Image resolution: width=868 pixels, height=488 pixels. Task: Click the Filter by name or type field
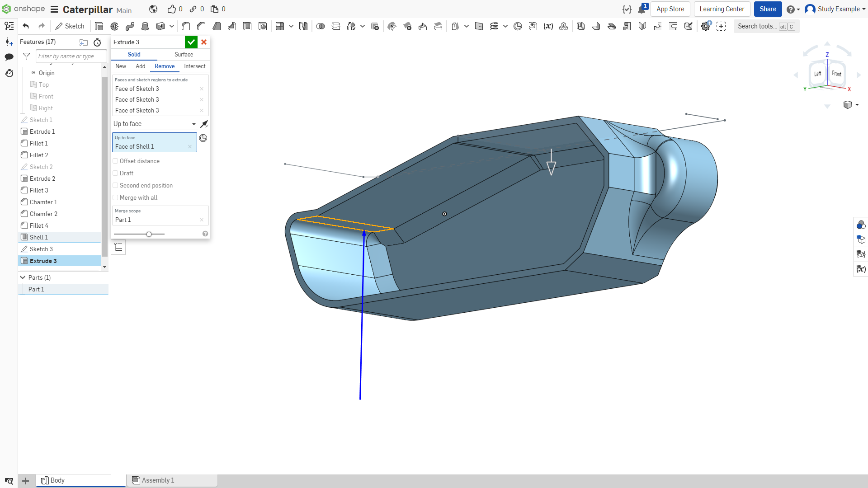coord(71,56)
